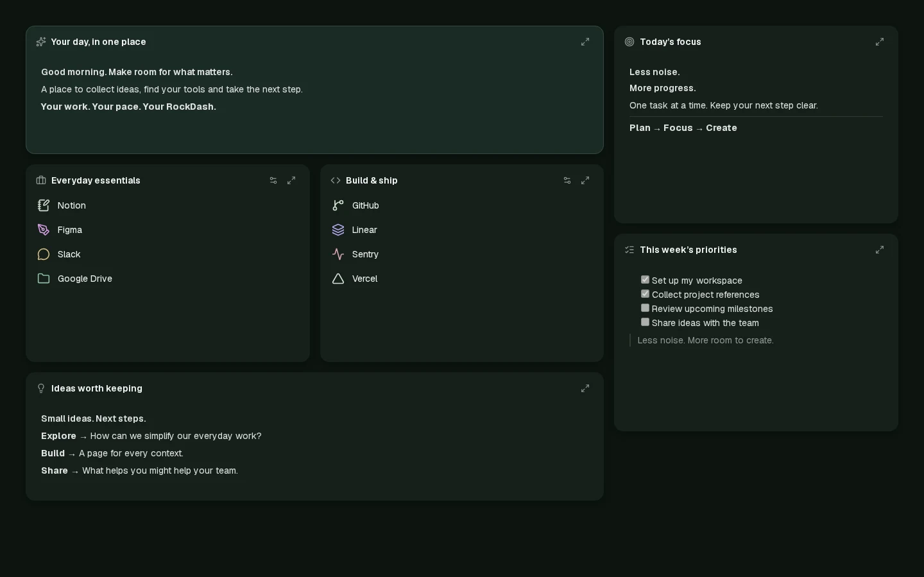
Task: Click the sparkle icon beside Your day
Action: click(41, 42)
